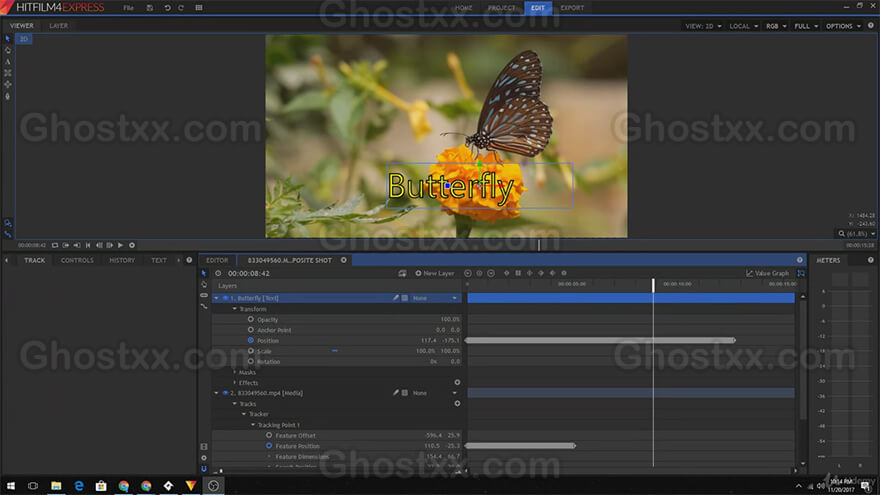Click the timeline hand tool
880x495 pixels.
[x=204, y=285]
